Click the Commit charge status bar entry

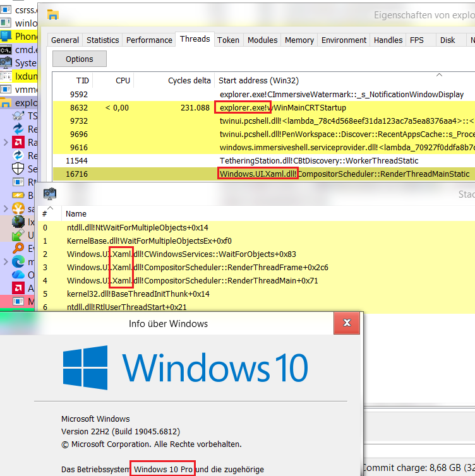pos(419,468)
